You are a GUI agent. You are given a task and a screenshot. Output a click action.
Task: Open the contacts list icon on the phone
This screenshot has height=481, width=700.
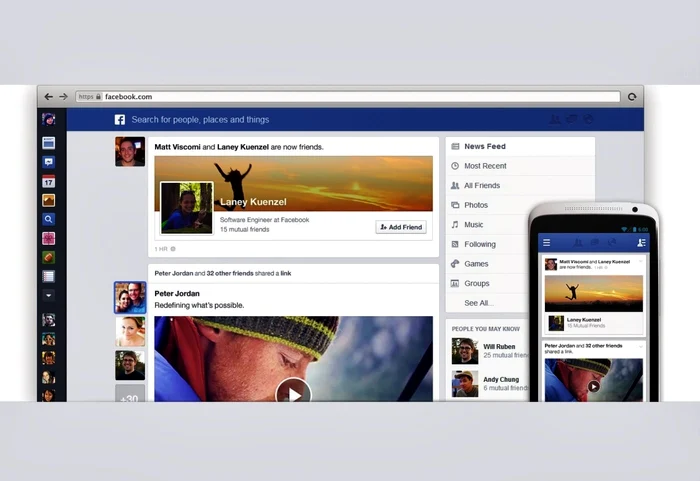coord(642,243)
